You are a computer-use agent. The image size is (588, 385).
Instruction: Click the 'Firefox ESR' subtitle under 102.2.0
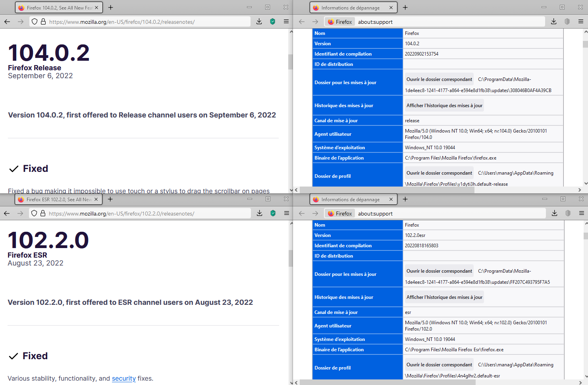coord(27,255)
